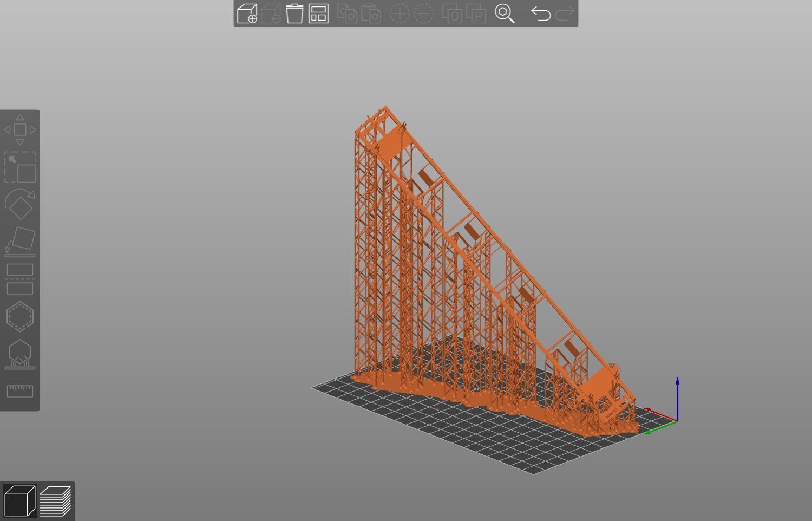The width and height of the screenshot is (812, 521).
Task: Click the Paste clipboard icon
Action: tap(371, 14)
